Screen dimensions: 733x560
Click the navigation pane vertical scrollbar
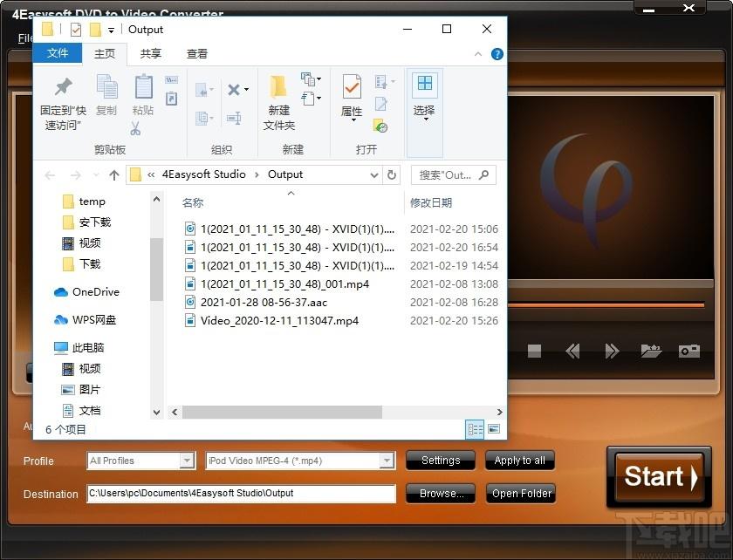pos(156,270)
